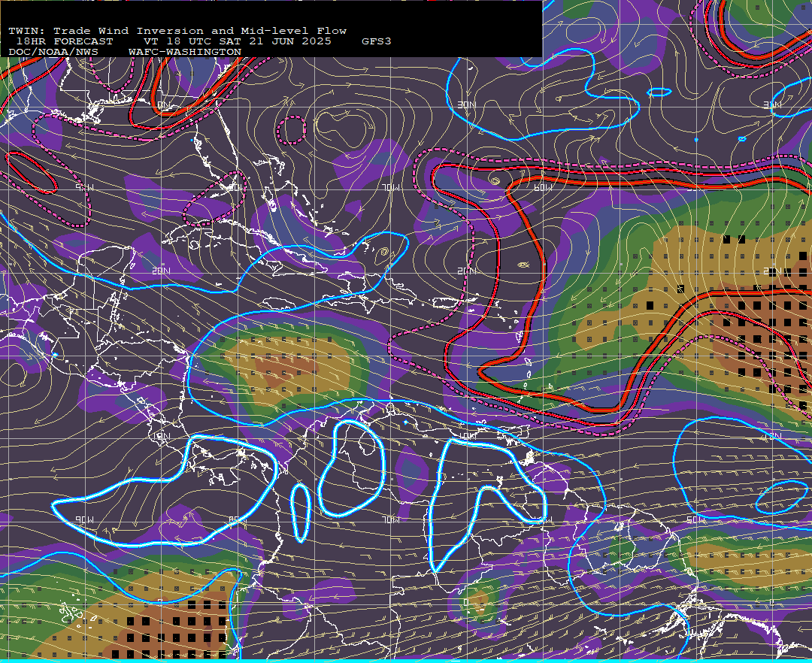812x663 pixels.
Task: Click the "WAFC-WASHINGTON" label
Action: click(x=185, y=53)
